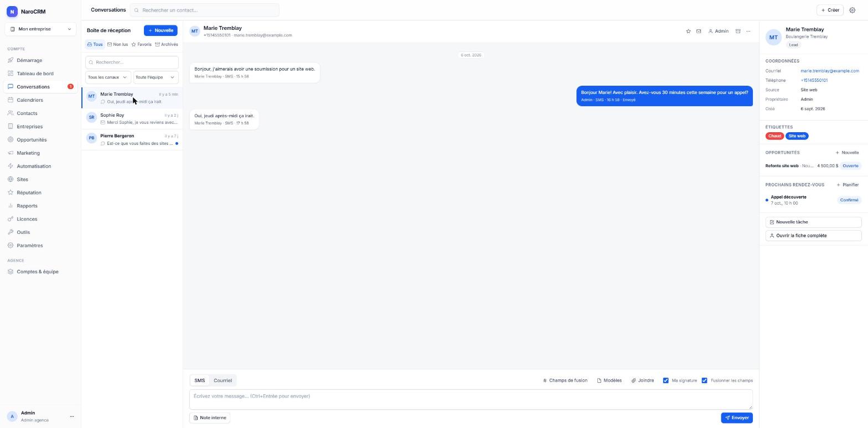Open Marketing section
The image size is (868, 428).
point(40,153)
